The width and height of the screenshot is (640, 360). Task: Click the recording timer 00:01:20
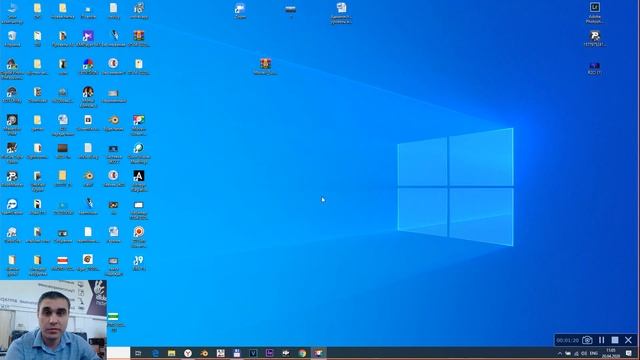(x=567, y=340)
